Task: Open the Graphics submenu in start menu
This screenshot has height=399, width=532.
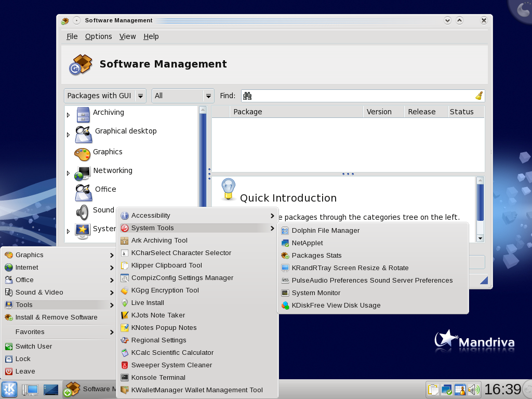Action: click(x=59, y=255)
